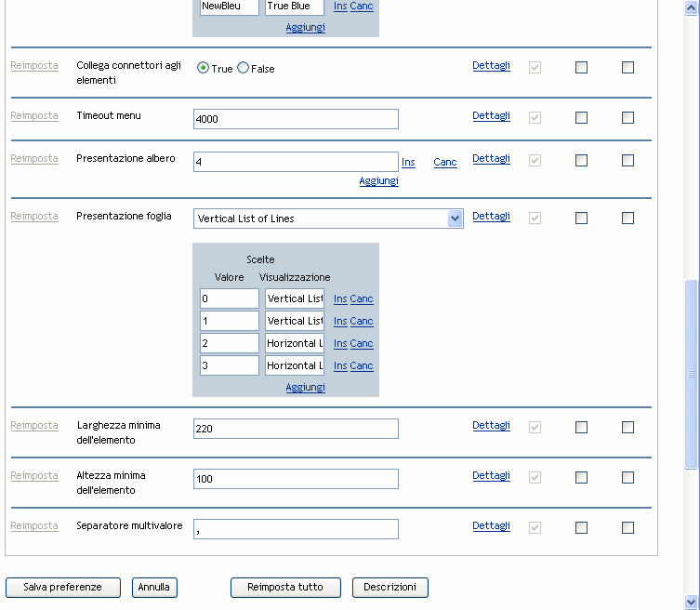Screen dimensions: 700x610
Task: Click Reimposta link for Presentazione albero
Action: (34, 159)
